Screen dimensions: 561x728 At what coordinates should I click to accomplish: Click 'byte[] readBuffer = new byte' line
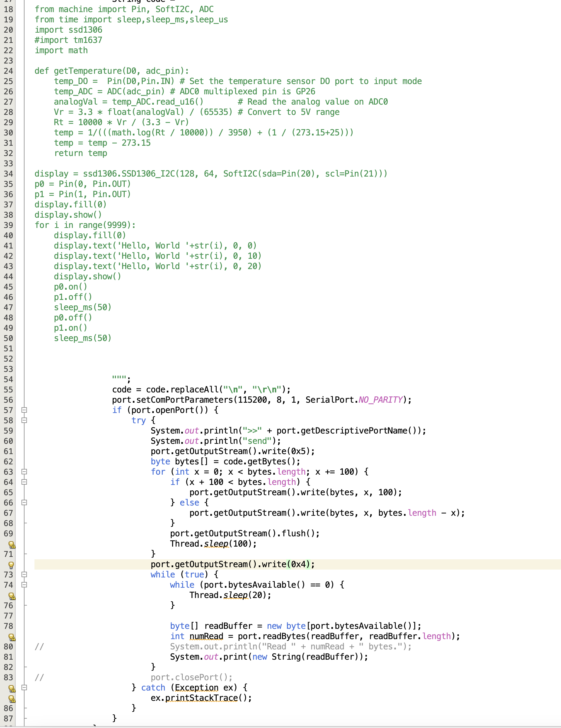[296, 626]
